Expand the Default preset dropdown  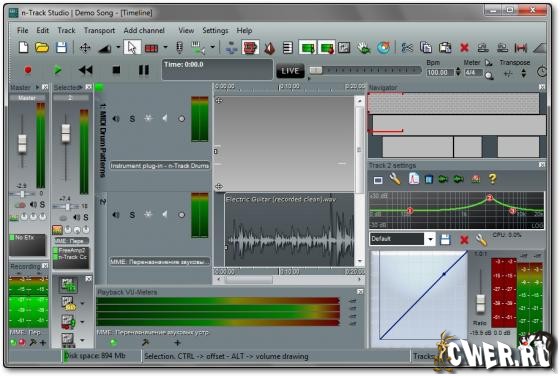point(430,239)
